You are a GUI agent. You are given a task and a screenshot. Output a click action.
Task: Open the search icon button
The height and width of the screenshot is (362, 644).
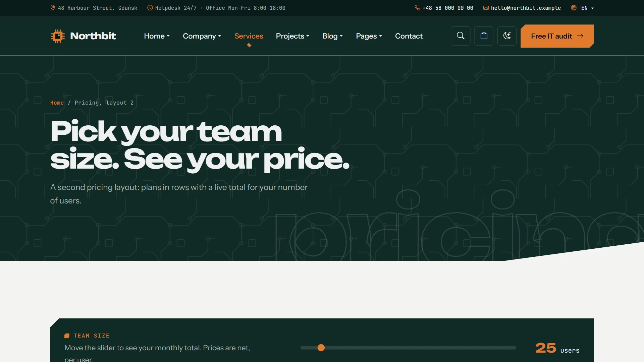click(461, 36)
